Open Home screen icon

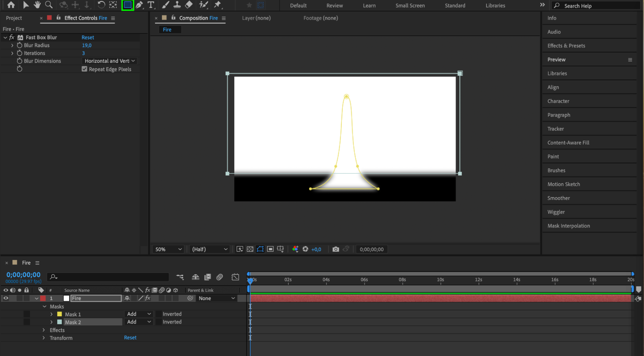(x=11, y=5)
